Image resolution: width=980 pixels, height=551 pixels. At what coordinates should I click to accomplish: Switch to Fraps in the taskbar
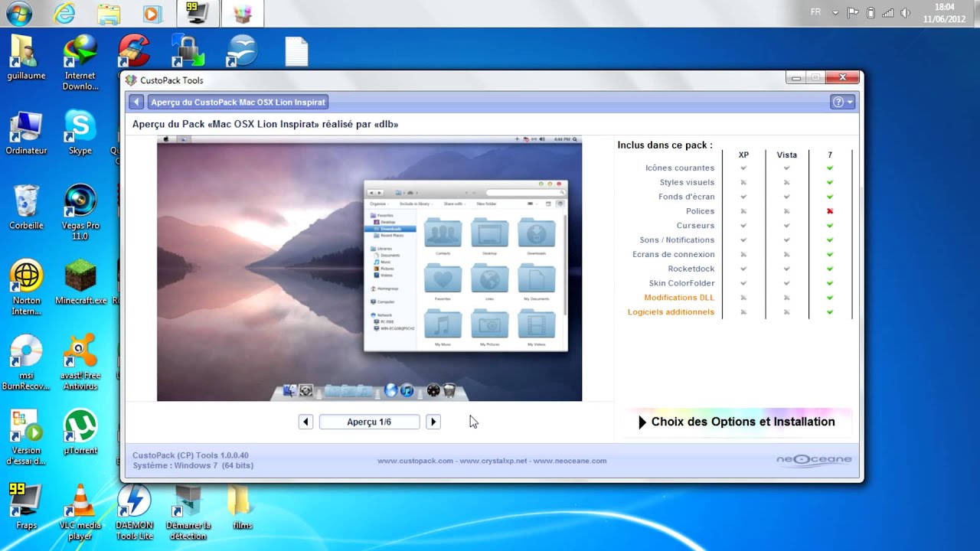point(197,13)
